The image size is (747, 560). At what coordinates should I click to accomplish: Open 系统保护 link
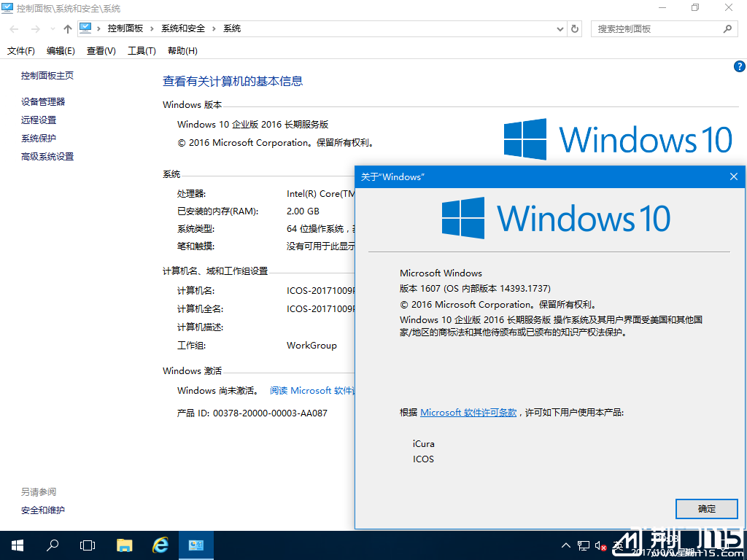tap(39, 139)
